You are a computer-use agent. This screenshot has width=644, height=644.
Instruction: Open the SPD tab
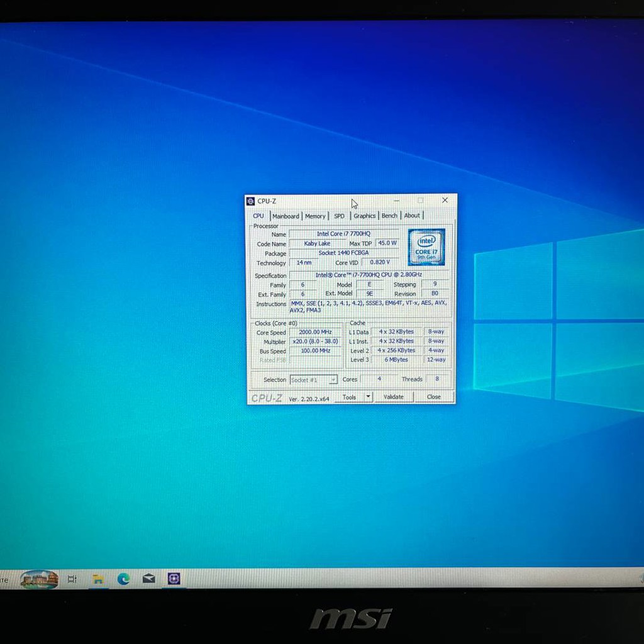pos(339,216)
